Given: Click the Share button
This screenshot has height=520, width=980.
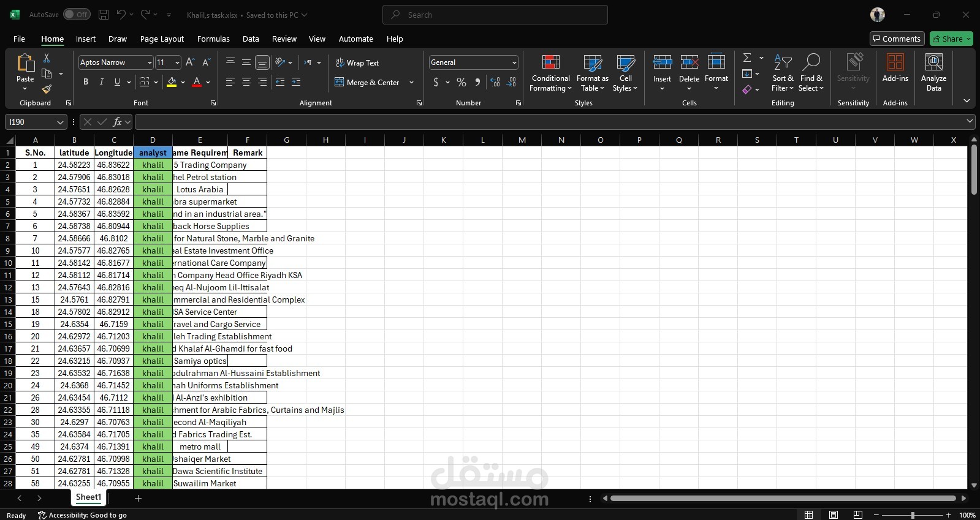Looking at the screenshot, I should pyautogui.click(x=951, y=39).
